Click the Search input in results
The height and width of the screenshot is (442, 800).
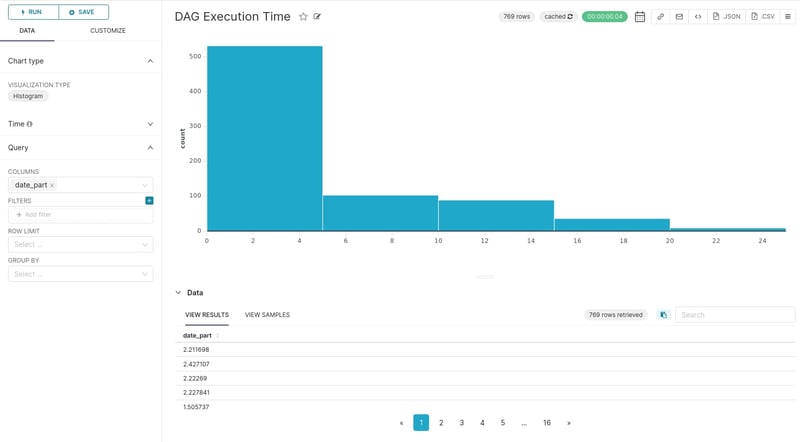tap(735, 315)
